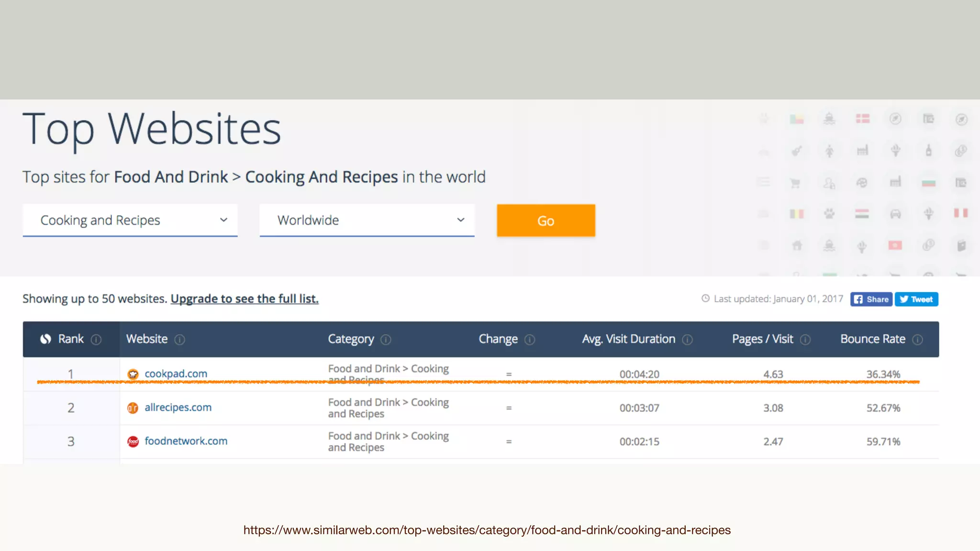The image size is (980, 551).
Task: Click the info icon next to Change
Action: tap(530, 340)
